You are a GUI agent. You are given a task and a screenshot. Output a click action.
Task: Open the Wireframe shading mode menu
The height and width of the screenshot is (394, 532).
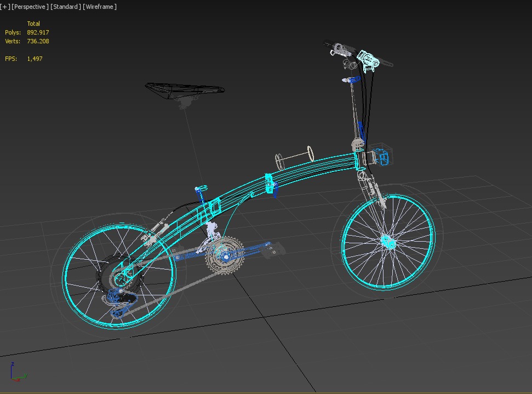pyautogui.click(x=100, y=7)
